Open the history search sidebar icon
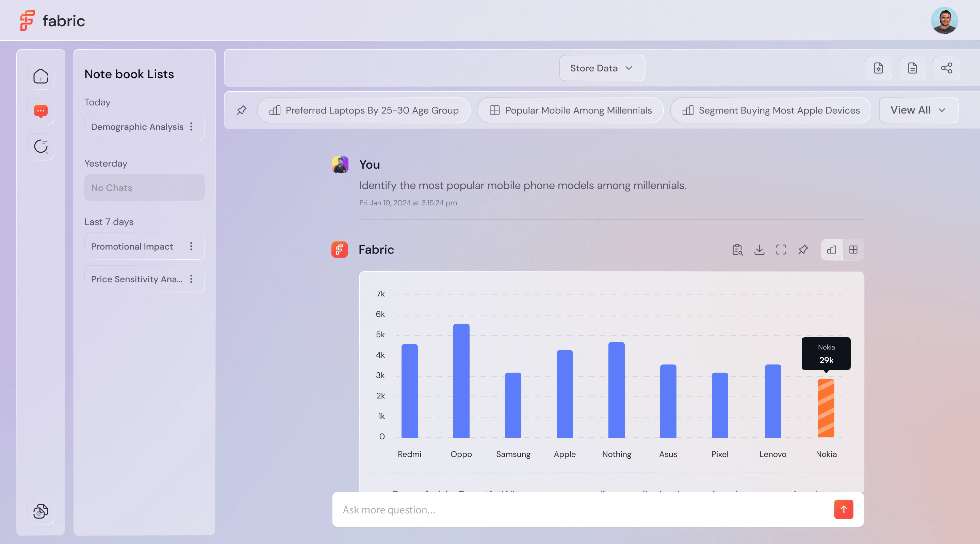Screen dimensions: 980x544 [x=41, y=147]
